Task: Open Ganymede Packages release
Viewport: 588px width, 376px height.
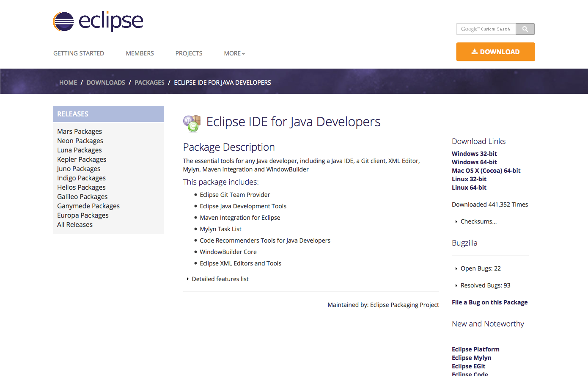Action: (88, 206)
